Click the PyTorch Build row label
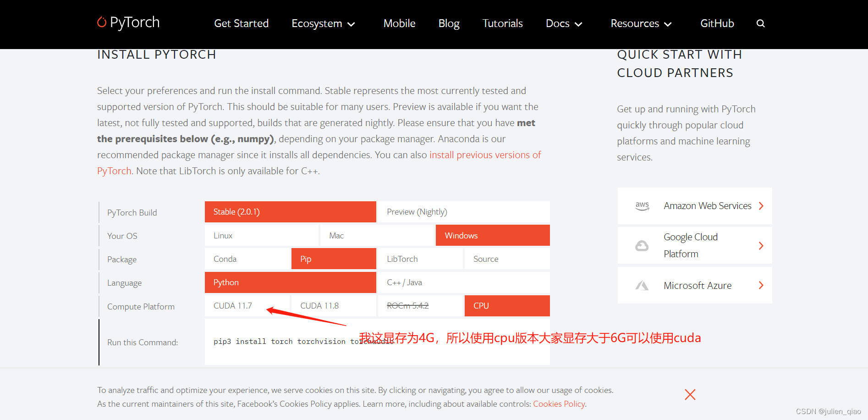868x420 pixels. pyautogui.click(x=132, y=213)
